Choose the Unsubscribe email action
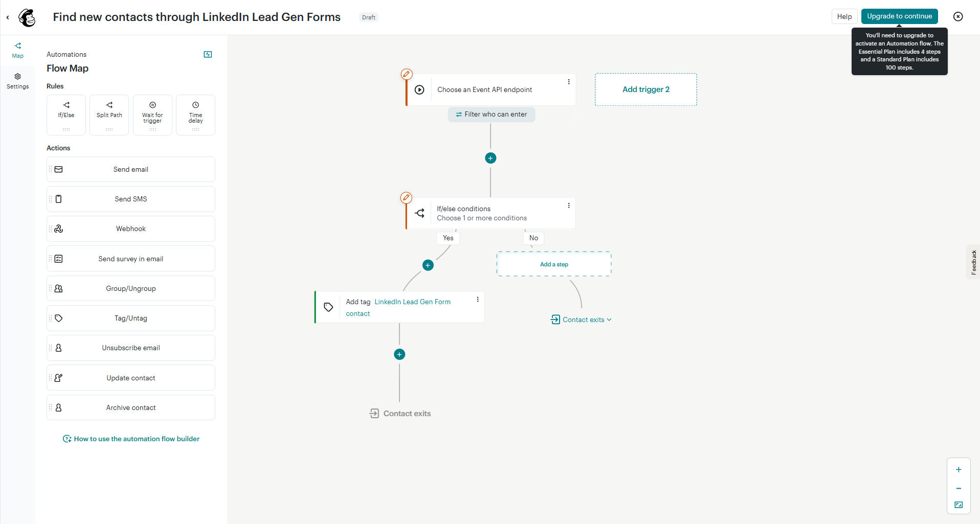This screenshot has height=524, width=980. click(131, 348)
